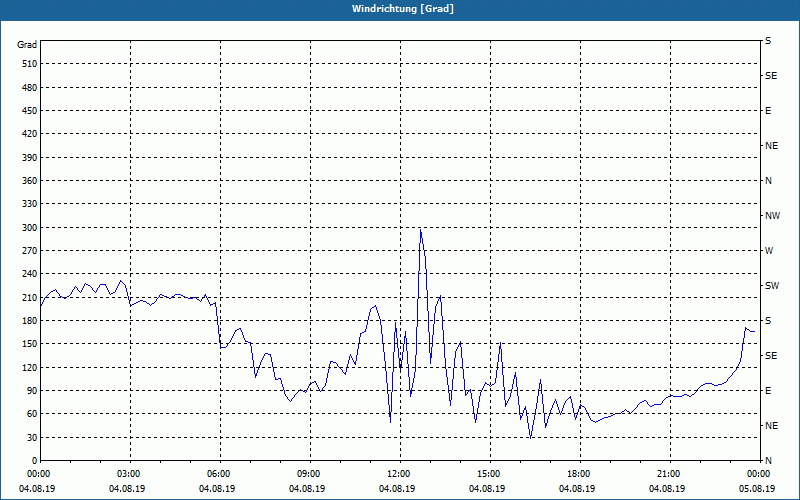Click the 'N' compass label beside the 360 gridline
This screenshot has width=800, height=500.
click(x=768, y=181)
